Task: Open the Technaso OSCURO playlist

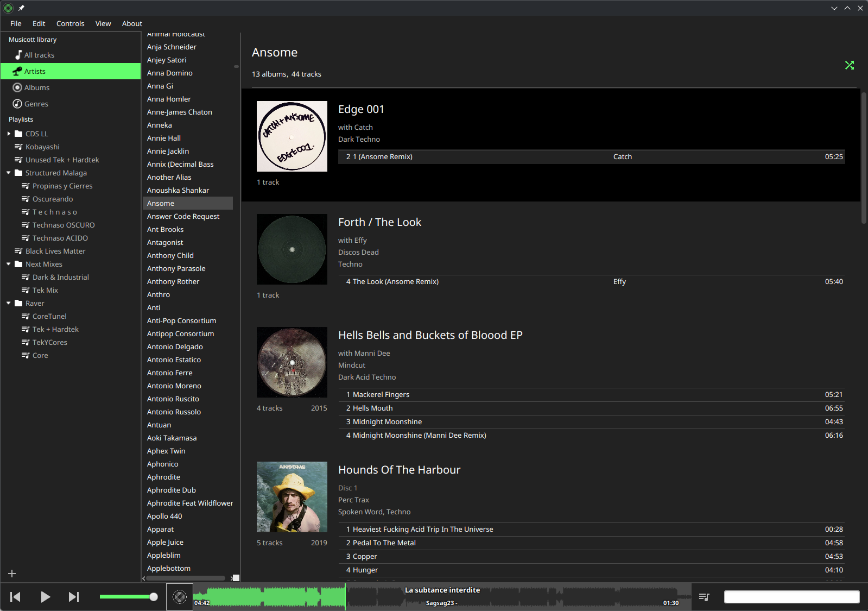Action: 64,225
